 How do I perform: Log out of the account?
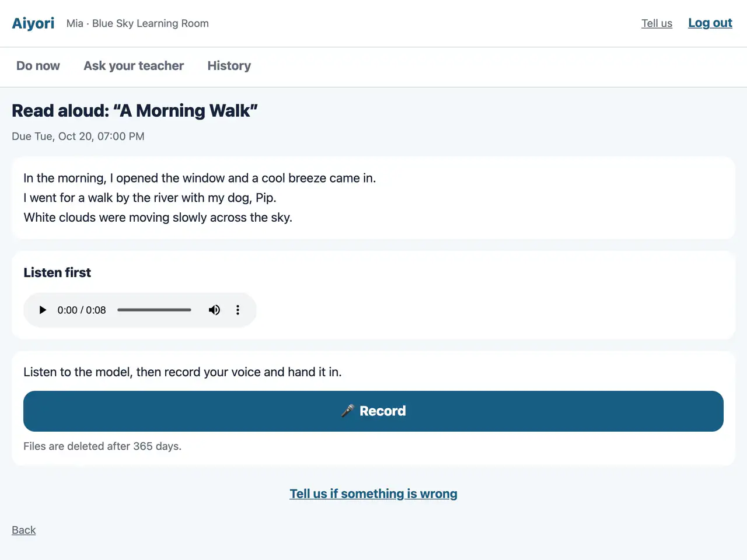click(710, 23)
